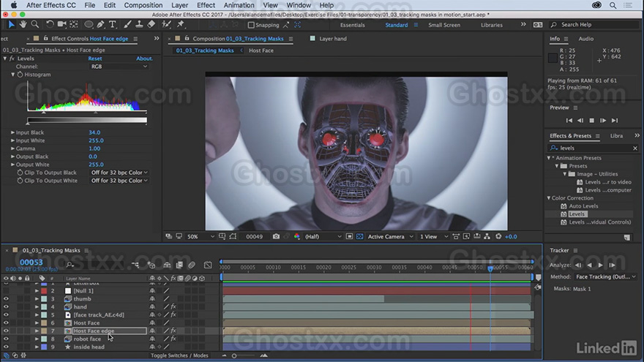Open tracker Method Face Tracking dropdown
644x362 pixels.
coord(605,276)
